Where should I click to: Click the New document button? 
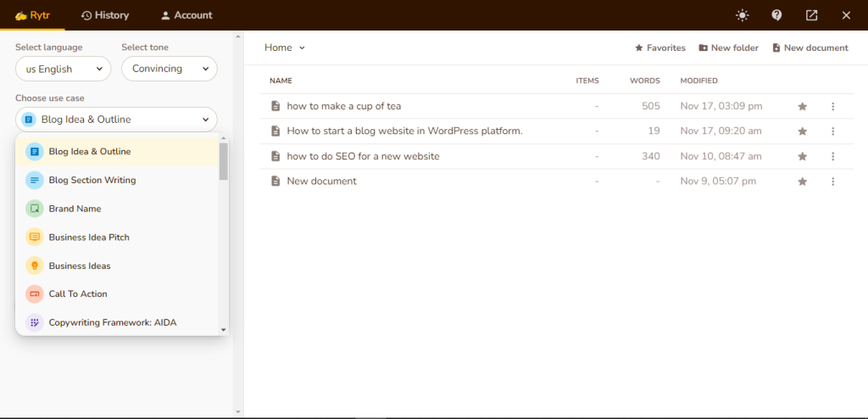810,48
